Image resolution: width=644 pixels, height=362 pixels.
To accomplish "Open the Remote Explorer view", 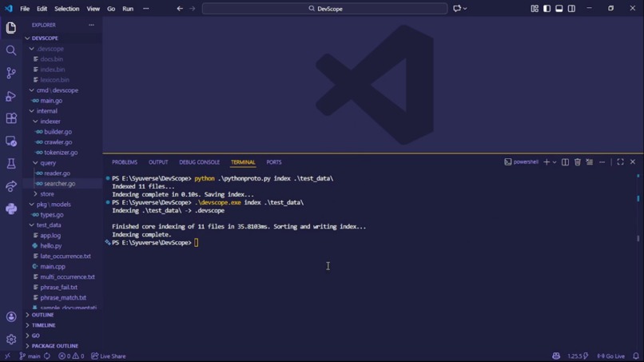I will click(x=11, y=141).
